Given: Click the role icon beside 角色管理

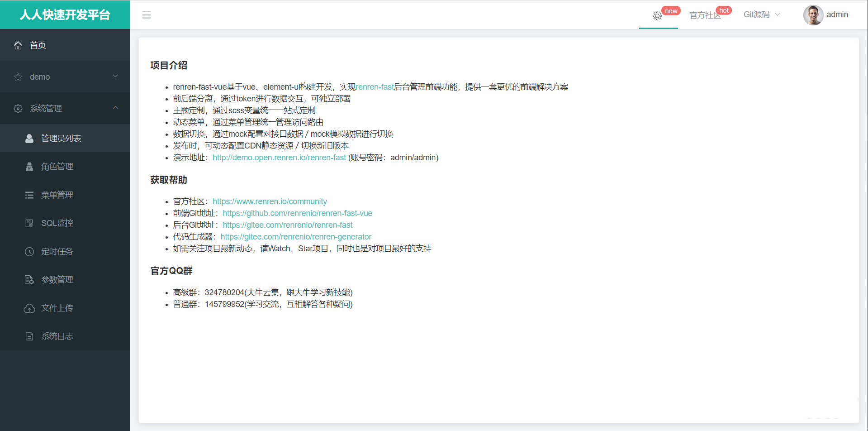Looking at the screenshot, I should coord(29,167).
